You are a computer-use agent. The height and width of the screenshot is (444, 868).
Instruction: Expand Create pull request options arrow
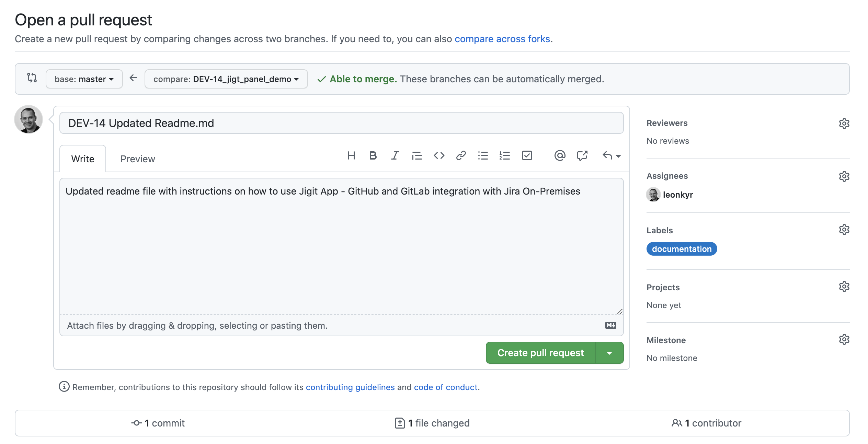pos(609,353)
